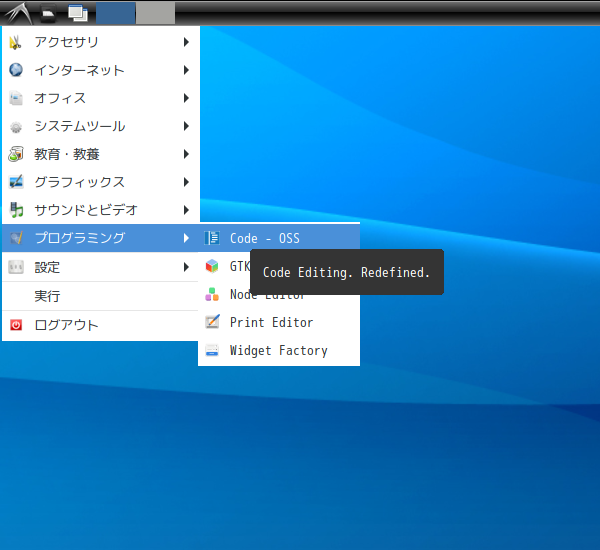
Task: Expand the アクセサリ submenu arrow
Action: [186, 42]
